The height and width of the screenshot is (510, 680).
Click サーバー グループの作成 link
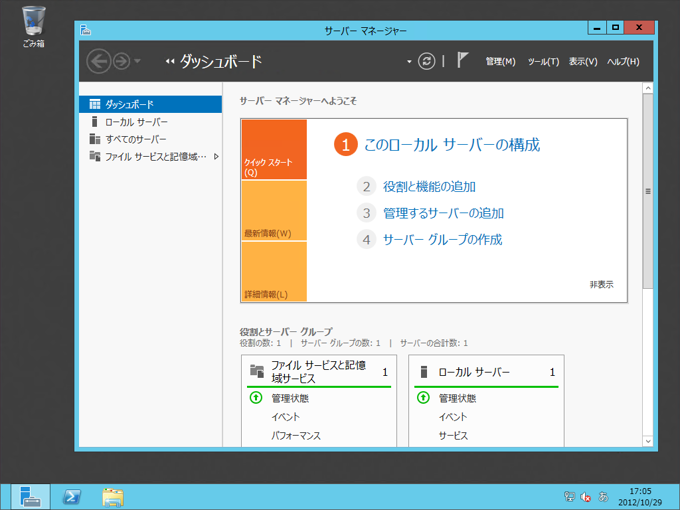coord(442,239)
